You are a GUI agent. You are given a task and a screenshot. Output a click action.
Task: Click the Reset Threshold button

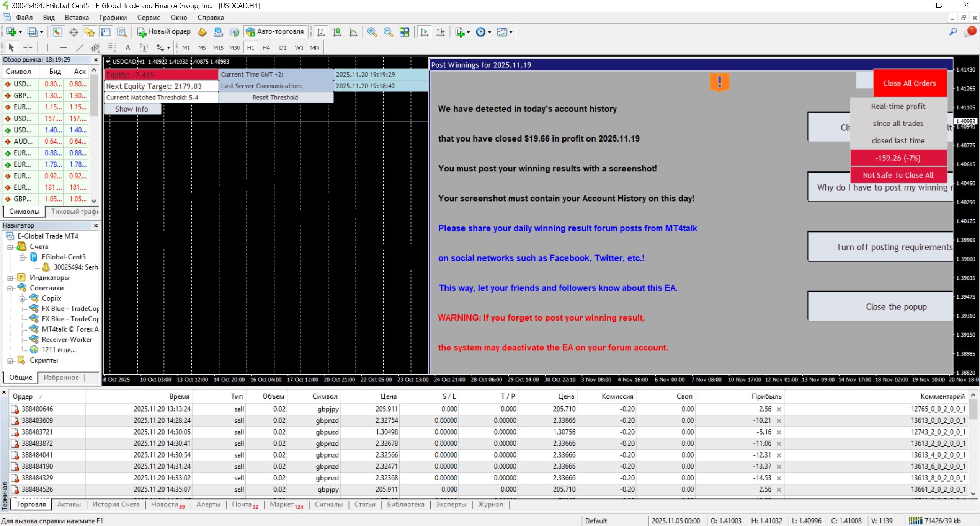click(275, 98)
